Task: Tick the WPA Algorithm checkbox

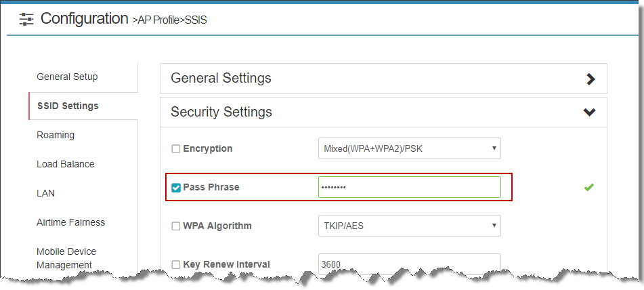Action: click(x=176, y=226)
